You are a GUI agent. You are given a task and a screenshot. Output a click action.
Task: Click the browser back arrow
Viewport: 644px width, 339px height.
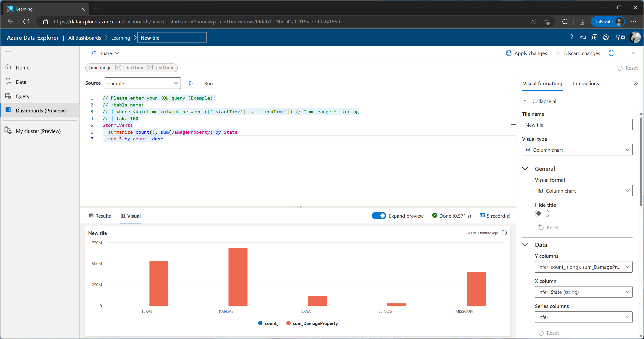[10, 21]
